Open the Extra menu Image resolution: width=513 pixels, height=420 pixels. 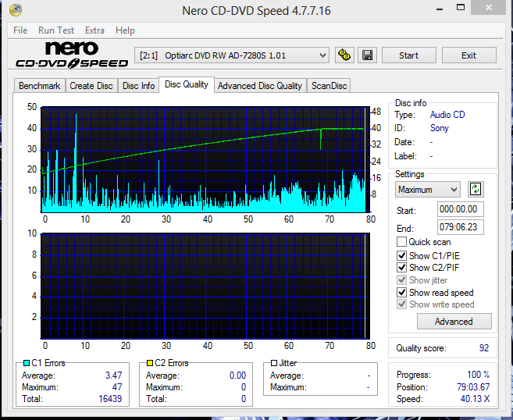pyautogui.click(x=94, y=30)
